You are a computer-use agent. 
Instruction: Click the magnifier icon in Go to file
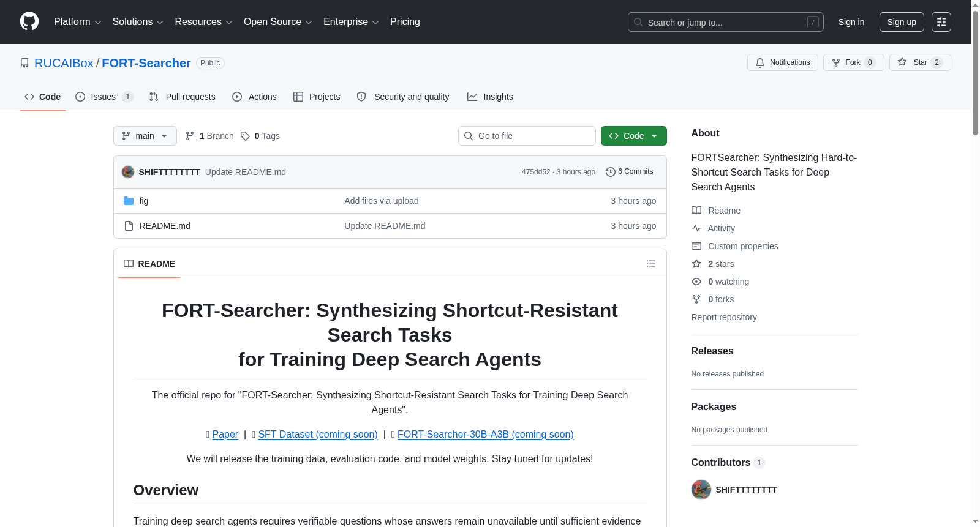469,136
